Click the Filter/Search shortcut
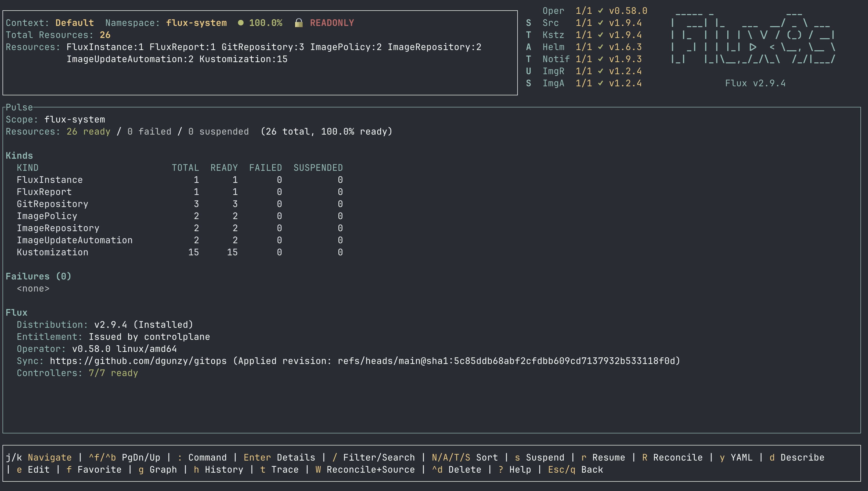 point(374,458)
